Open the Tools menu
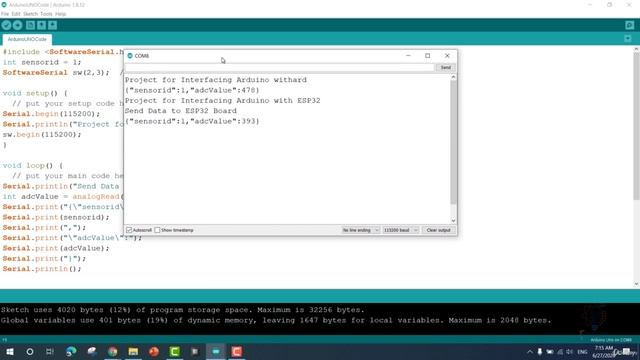640x360 pixels. pos(46,14)
